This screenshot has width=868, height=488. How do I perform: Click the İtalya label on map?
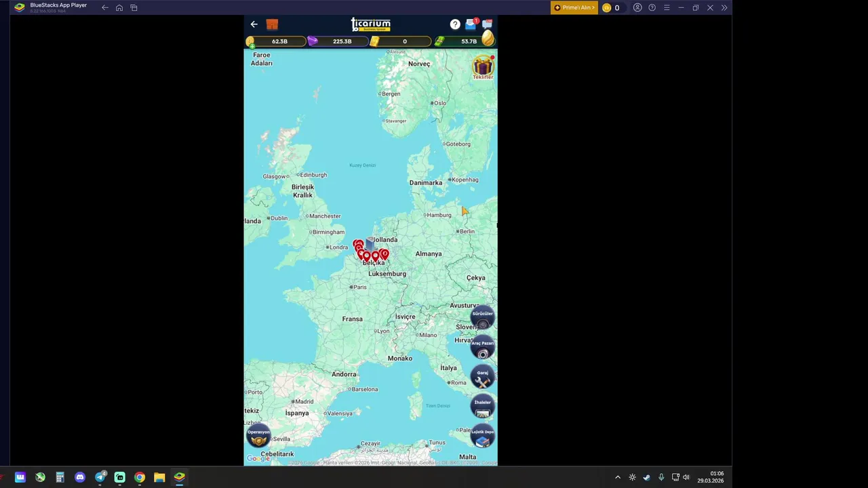click(x=448, y=368)
